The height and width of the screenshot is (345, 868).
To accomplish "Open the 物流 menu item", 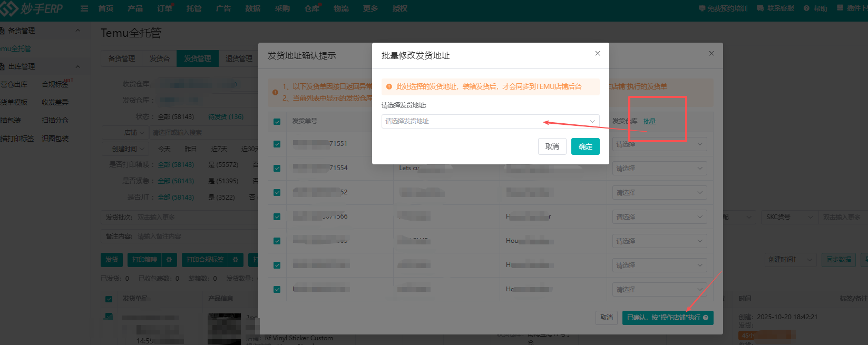I will 341,8.
